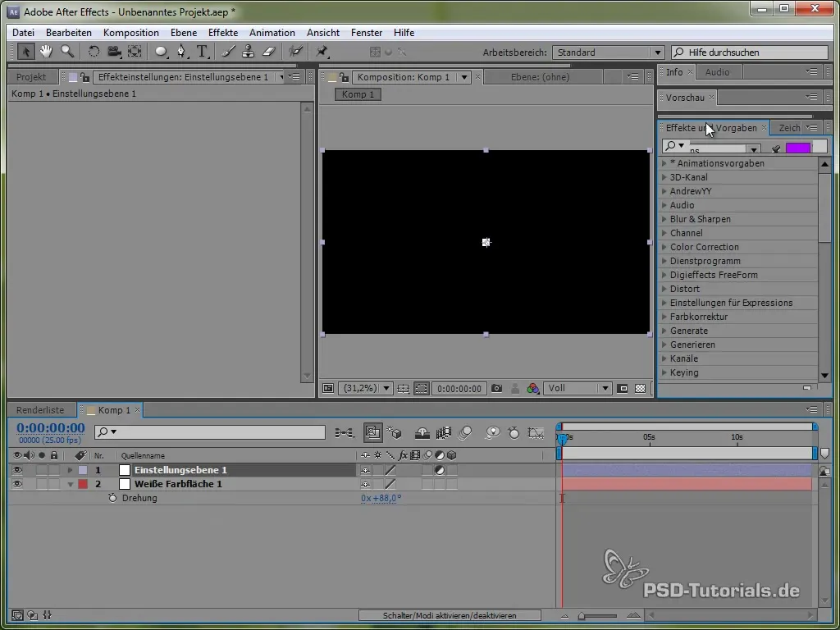Hide Weiße Farbfläche 1 with its eye icon
840x630 pixels.
(x=17, y=484)
